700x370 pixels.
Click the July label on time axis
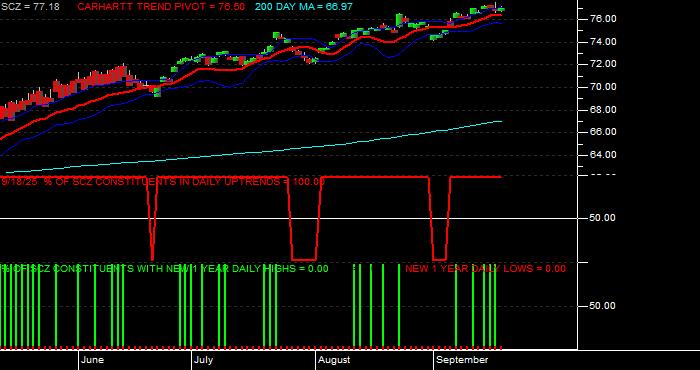pyautogui.click(x=204, y=360)
